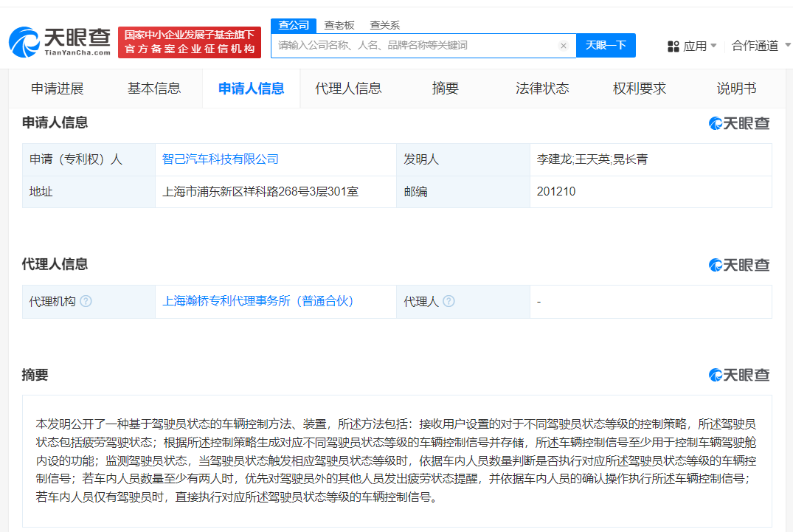This screenshot has height=532, width=793.
Task: Click the help icon beside 代理人
Action: click(x=450, y=301)
